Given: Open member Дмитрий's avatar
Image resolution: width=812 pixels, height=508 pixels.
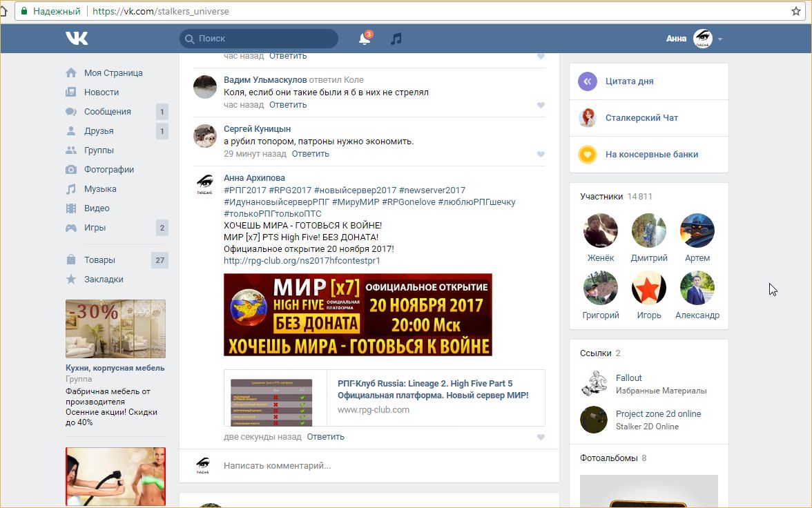Looking at the screenshot, I should pos(649,231).
